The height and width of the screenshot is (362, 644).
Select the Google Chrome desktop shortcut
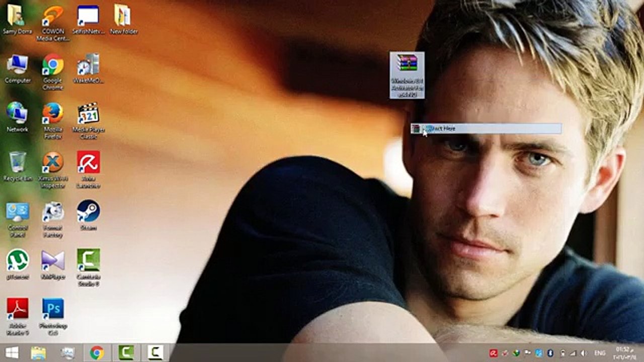tap(53, 72)
